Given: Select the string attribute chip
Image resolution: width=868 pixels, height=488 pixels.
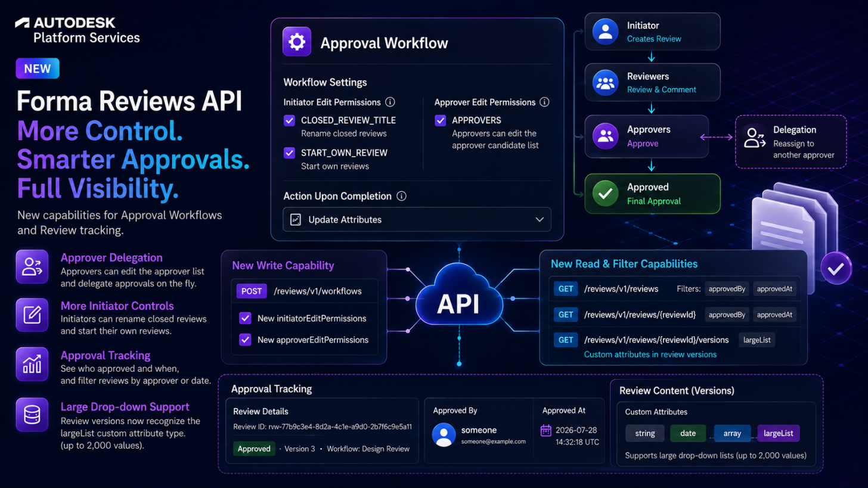Looking at the screenshot, I should (646, 433).
